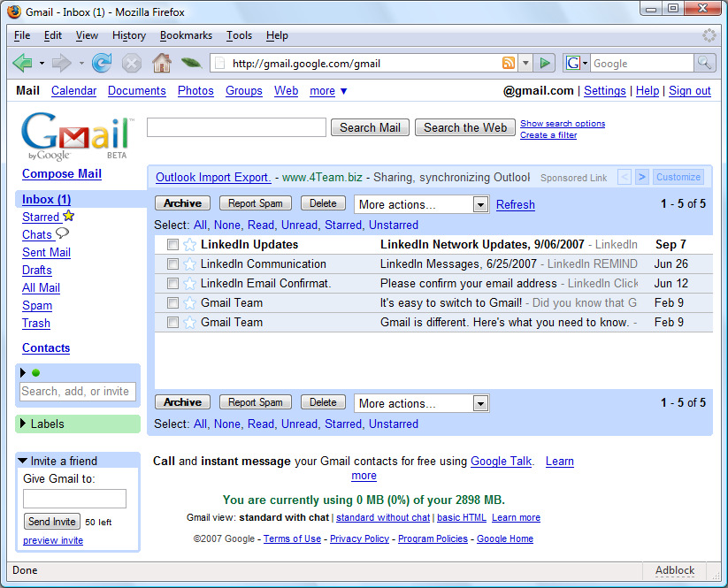
Task: Open the top More actions dropdown
Action: (421, 204)
